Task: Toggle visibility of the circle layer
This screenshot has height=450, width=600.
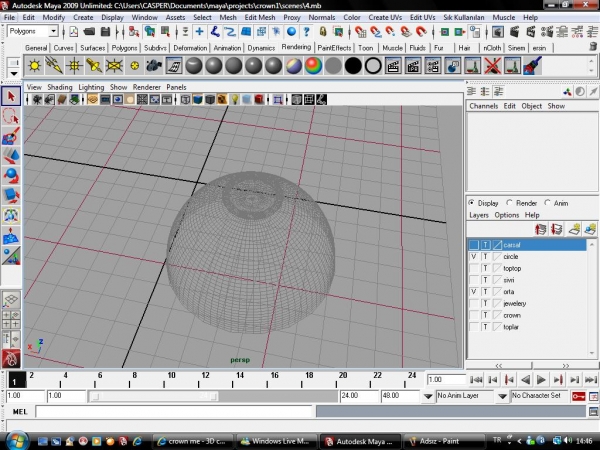Action: point(474,257)
